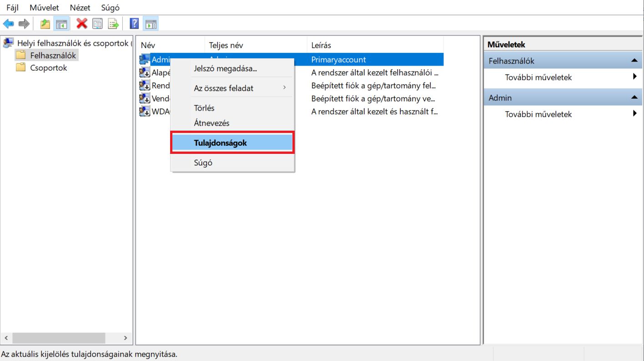Click the Export list toolbar icon
This screenshot has height=361, width=644.
113,24
